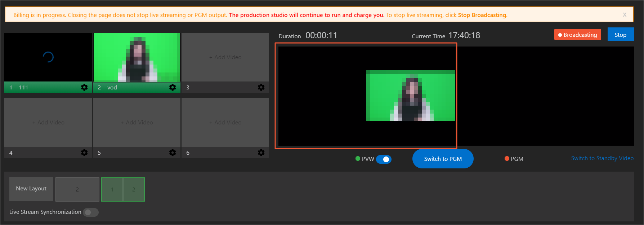Add Video to channel 6 slot
Screen dimensions: 644x225
(x=225, y=123)
